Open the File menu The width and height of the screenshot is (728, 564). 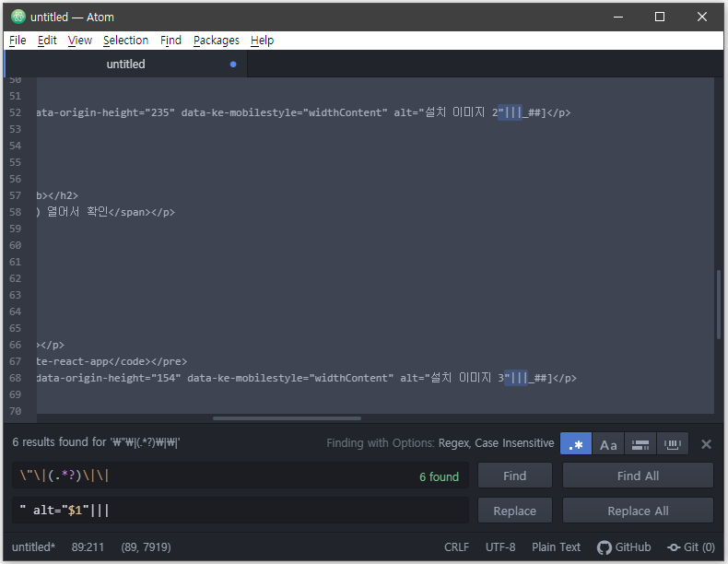click(18, 41)
